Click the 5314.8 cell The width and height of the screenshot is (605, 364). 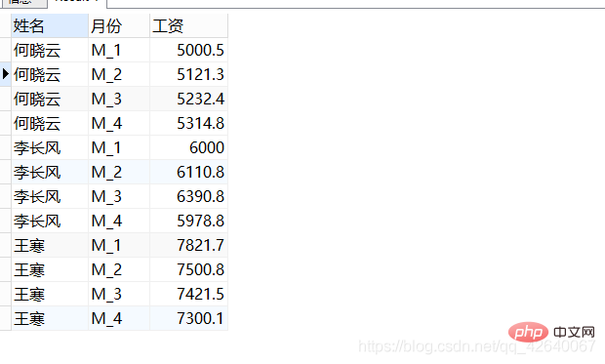coord(189,123)
